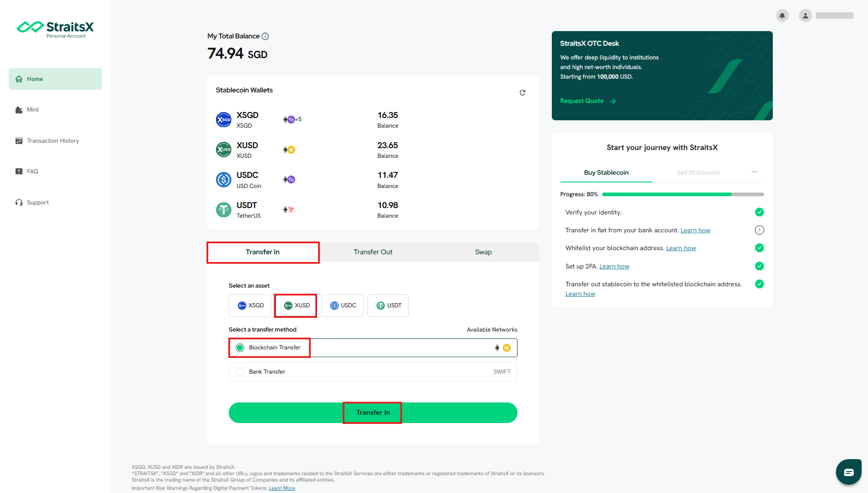This screenshot has height=493, width=868.
Task: Switch to the Swap tab
Action: tap(483, 252)
